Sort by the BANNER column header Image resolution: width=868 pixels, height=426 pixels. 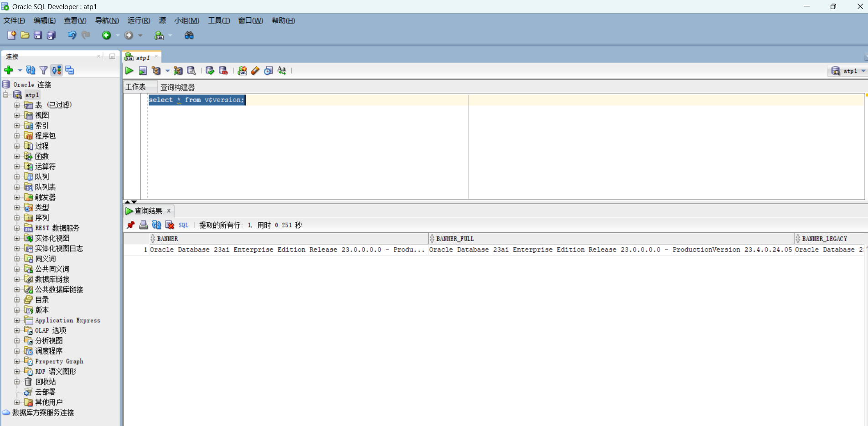click(x=289, y=239)
